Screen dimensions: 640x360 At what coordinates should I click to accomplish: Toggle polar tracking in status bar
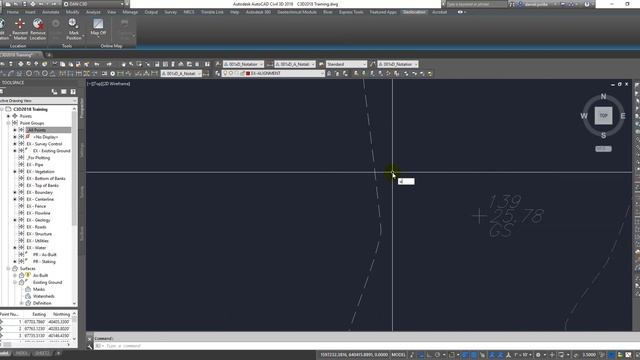pyautogui.click(x=438, y=355)
